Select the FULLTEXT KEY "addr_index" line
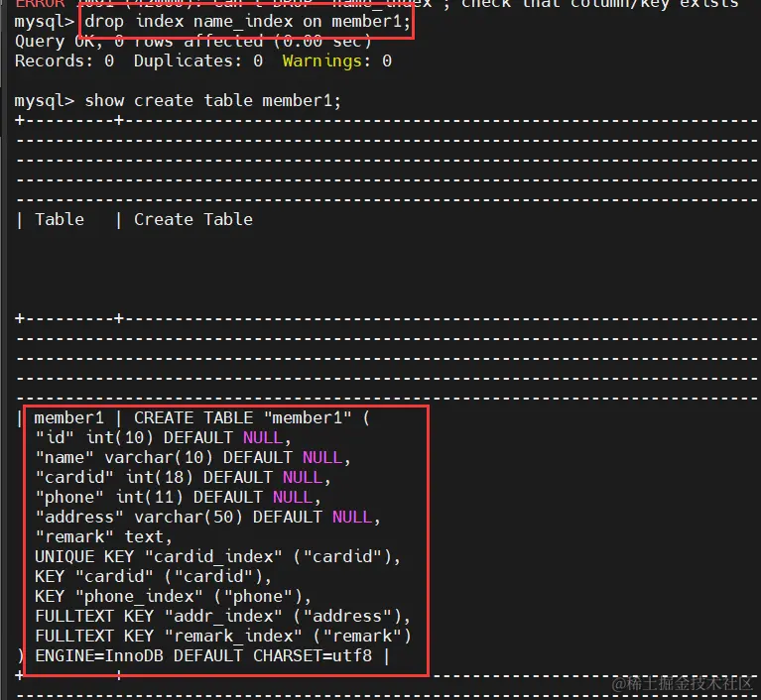Screen dimensions: 761x700 223,616
